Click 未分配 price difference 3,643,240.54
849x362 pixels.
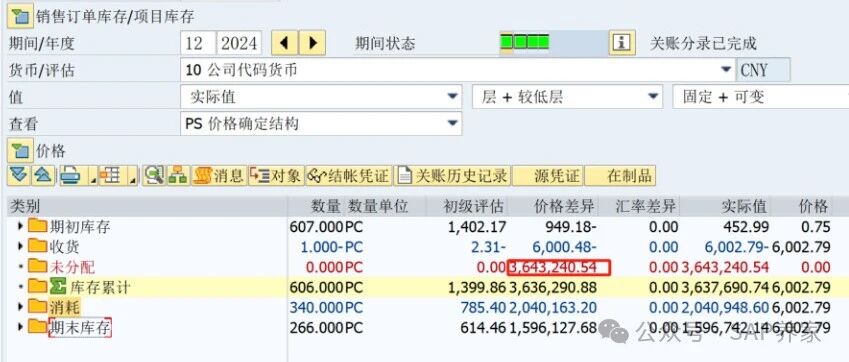pyautogui.click(x=558, y=267)
